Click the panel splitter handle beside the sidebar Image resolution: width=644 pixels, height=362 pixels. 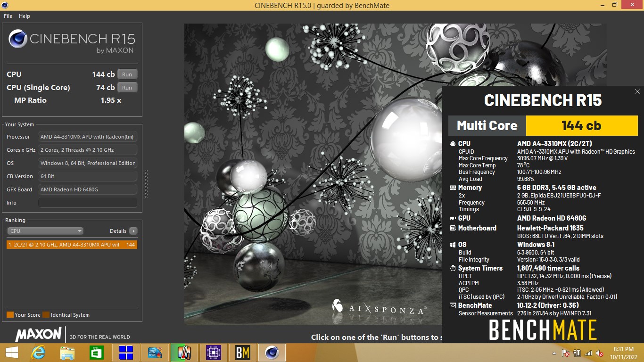(146, 184)
